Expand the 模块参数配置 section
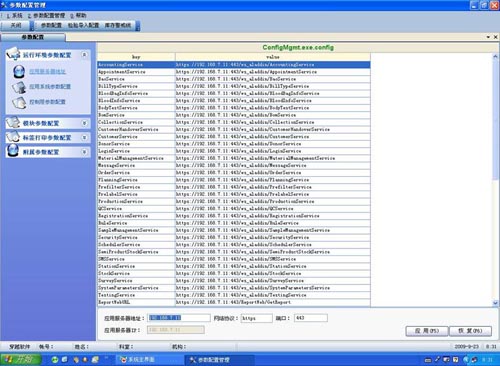The height and width of the screenshot is (366, 500). click(x=84, y=123)
